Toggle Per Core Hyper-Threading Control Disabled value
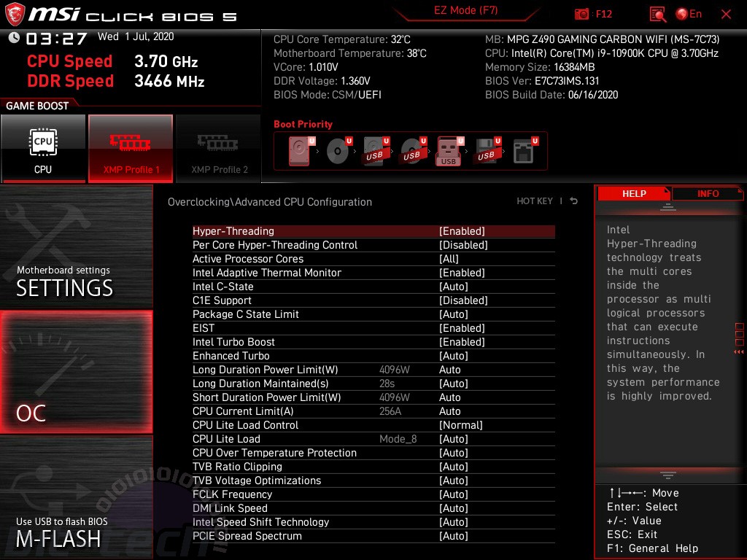 pyautogui.click(x=463, y=245)
